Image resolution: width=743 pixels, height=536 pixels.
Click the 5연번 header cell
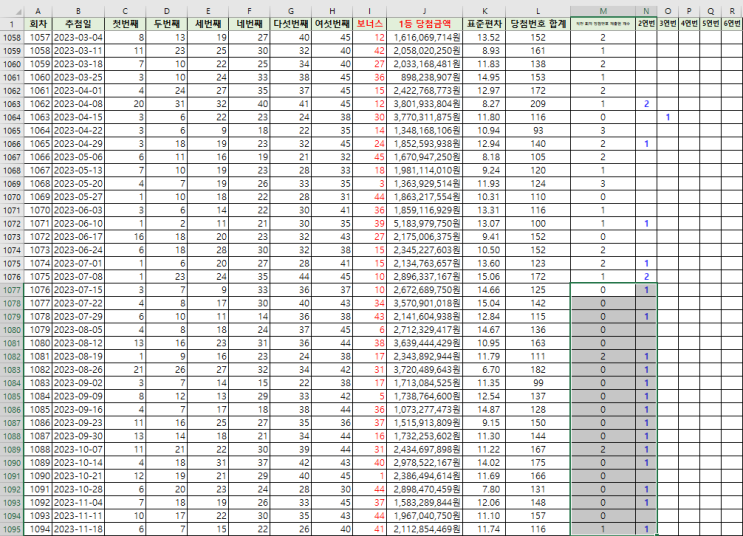[710, 24]
